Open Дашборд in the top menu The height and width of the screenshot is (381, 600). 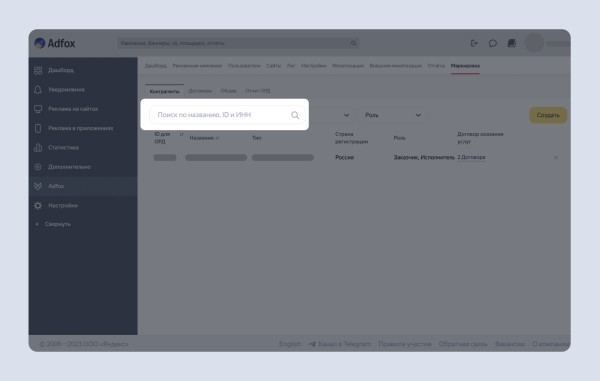pyautogui.click(x=156, y=66)
